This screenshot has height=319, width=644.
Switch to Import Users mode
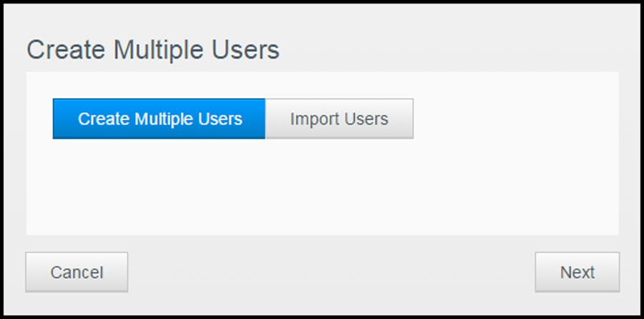coord(339,119)
